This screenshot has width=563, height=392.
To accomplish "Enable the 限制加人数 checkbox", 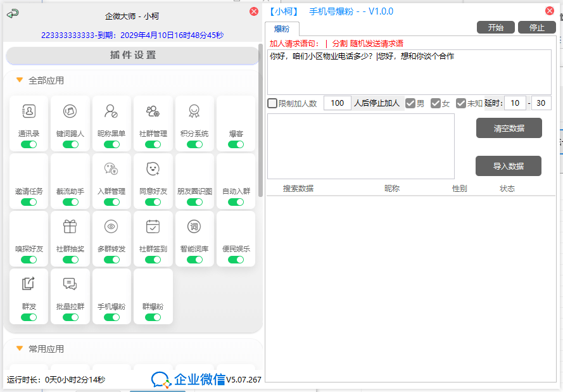I will 272,103.
